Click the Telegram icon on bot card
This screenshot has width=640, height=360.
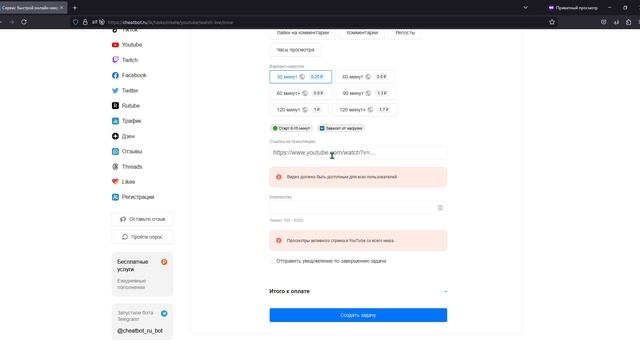click(x=164, y=313)
